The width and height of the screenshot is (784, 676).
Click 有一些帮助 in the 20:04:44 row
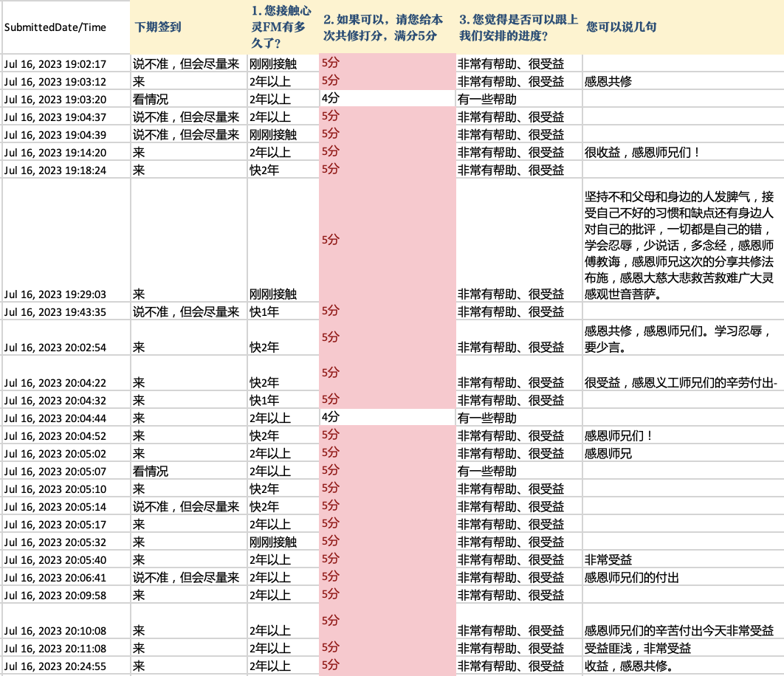coord(487,418)
